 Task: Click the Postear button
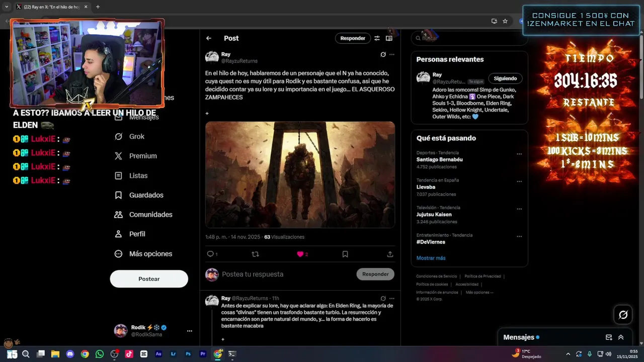[149, 279]
